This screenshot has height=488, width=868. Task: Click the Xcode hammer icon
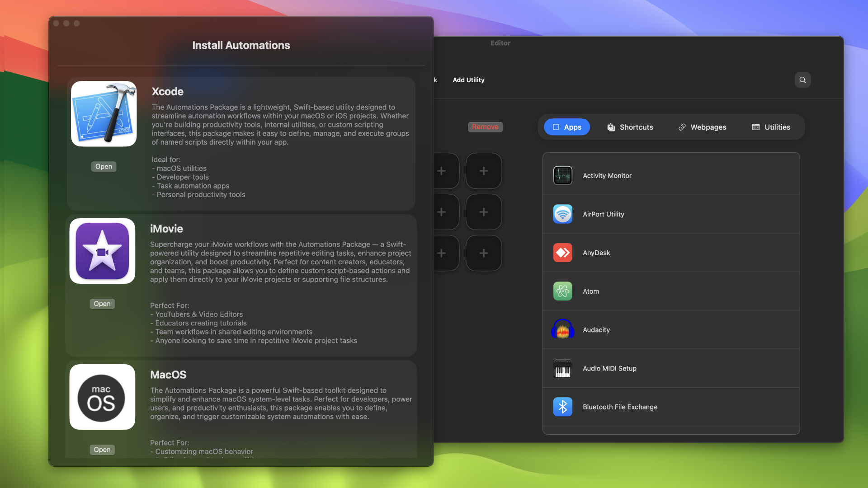(104, 114)
